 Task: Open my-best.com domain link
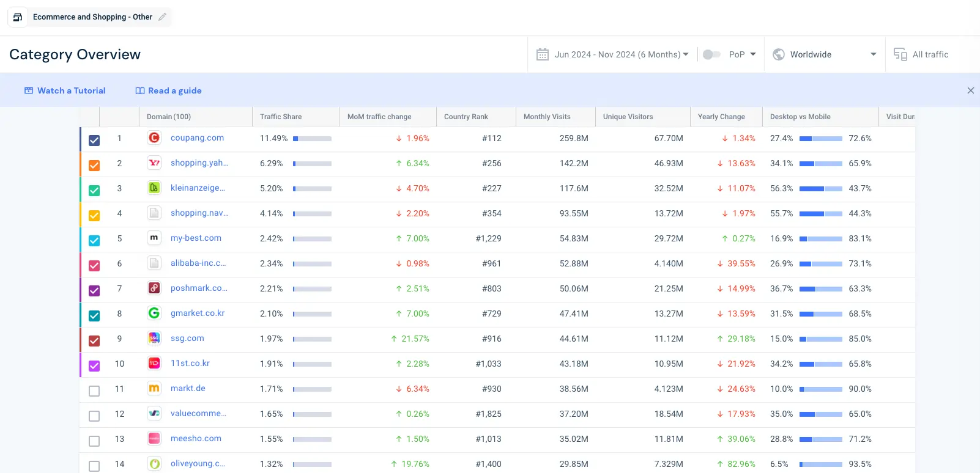196,238
